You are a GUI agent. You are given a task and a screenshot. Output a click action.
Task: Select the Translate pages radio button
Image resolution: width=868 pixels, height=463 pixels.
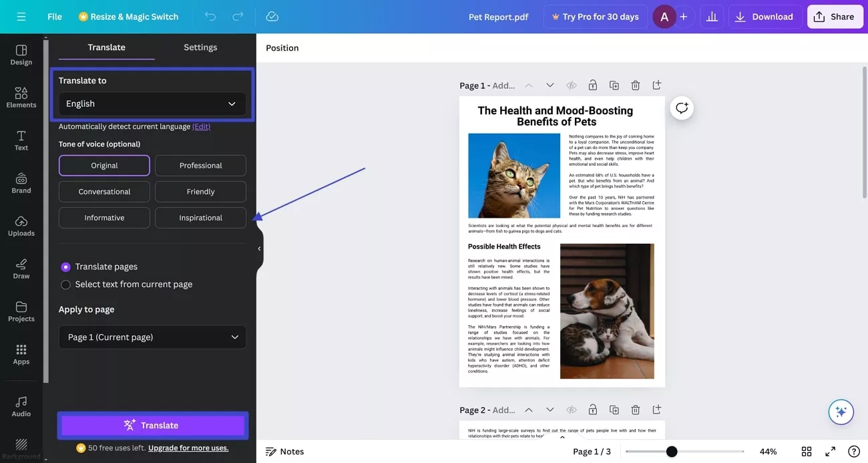(65, 266)
